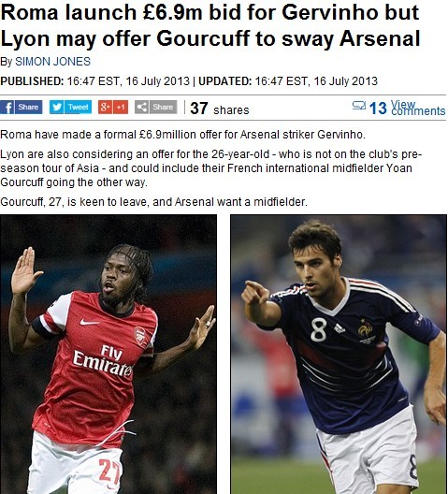Open the author link SIMON JONES

(x=53, y=62)
